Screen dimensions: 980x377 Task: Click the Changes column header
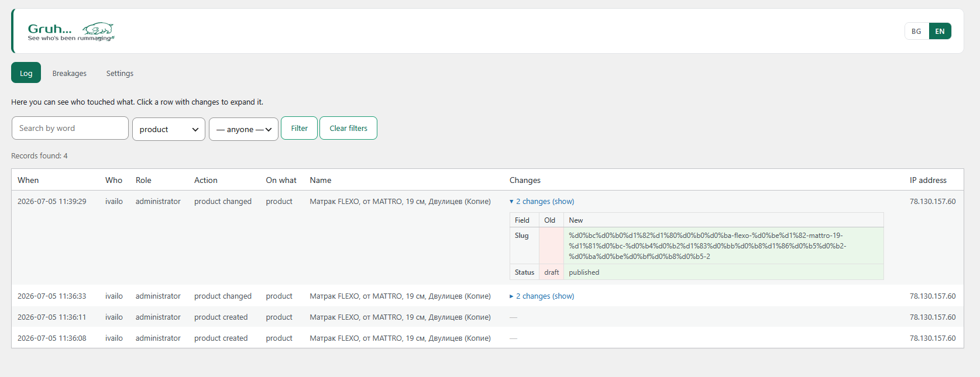(525, 180)
